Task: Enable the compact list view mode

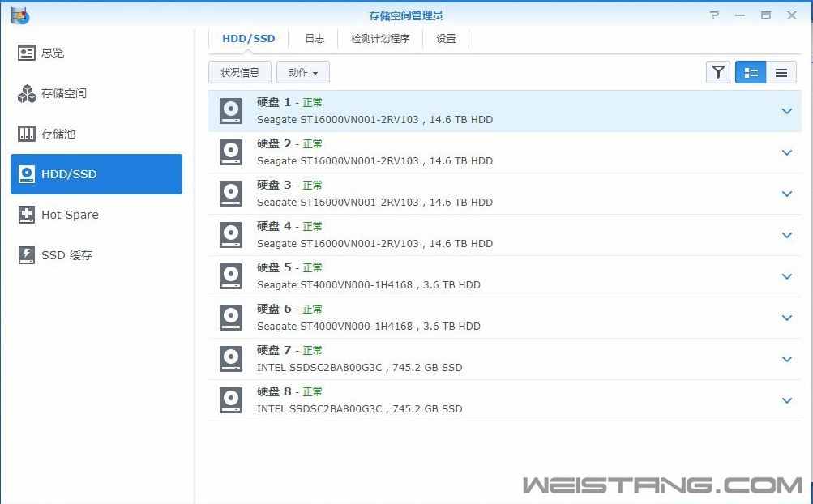Action: click(x=781, y=72)
